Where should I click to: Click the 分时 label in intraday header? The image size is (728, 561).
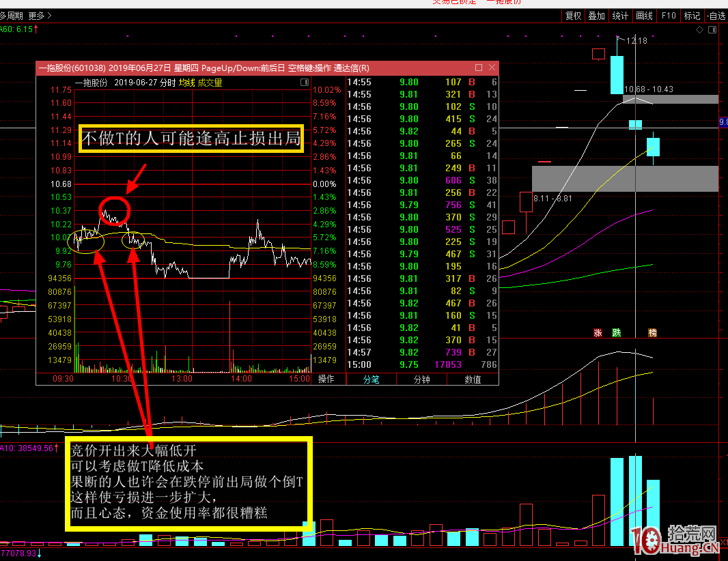click(x=167, y=83)
